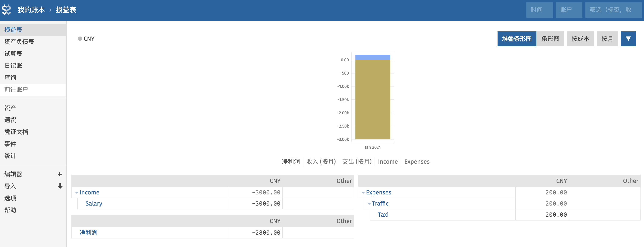Open the Expenses account link
644x247 pixels.
[x=378, y=193]
